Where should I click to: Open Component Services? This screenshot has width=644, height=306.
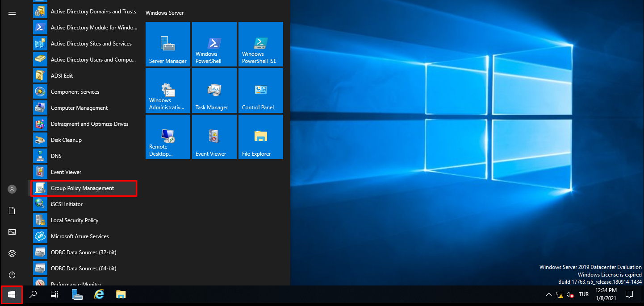coord(84,92)
